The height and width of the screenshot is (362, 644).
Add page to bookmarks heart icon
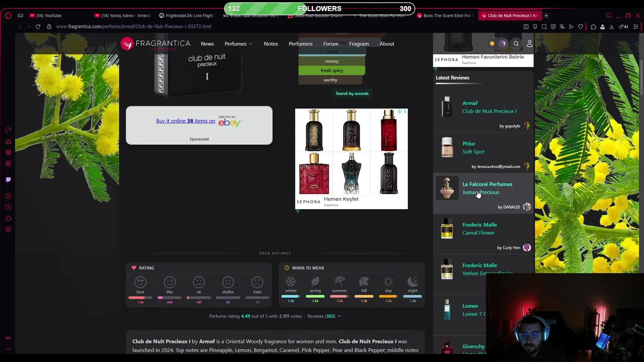tap(580, 27)
